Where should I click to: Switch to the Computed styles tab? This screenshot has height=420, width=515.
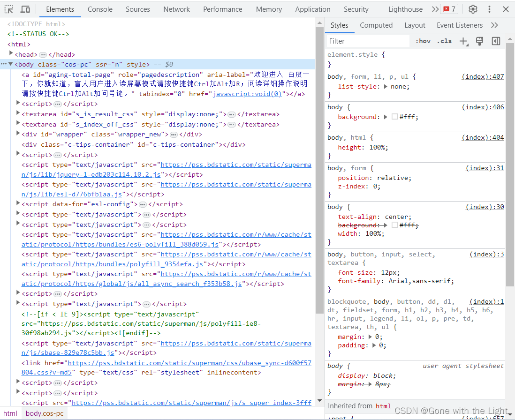[x=376, y=25]
